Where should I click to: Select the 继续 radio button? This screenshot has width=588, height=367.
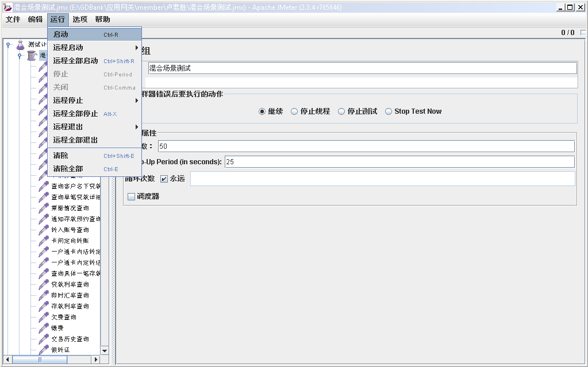click(x=262, y=111)
